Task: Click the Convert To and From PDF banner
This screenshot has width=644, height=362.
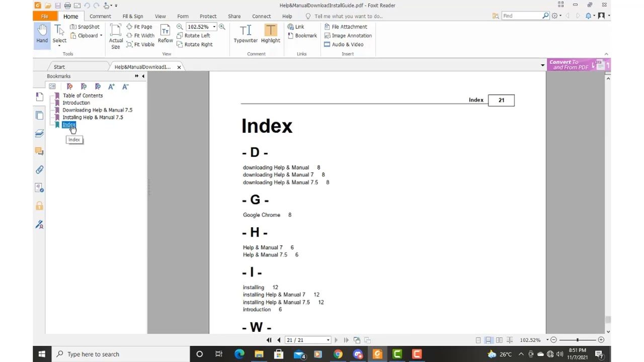Action: click(x=578, y=65)
